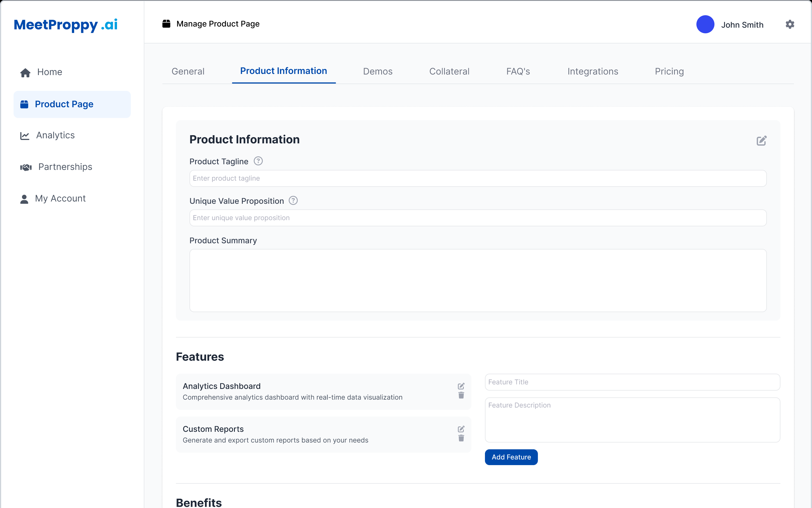812x508 pixels.
Task: Open settings gear icon
Action: [790, 24]
